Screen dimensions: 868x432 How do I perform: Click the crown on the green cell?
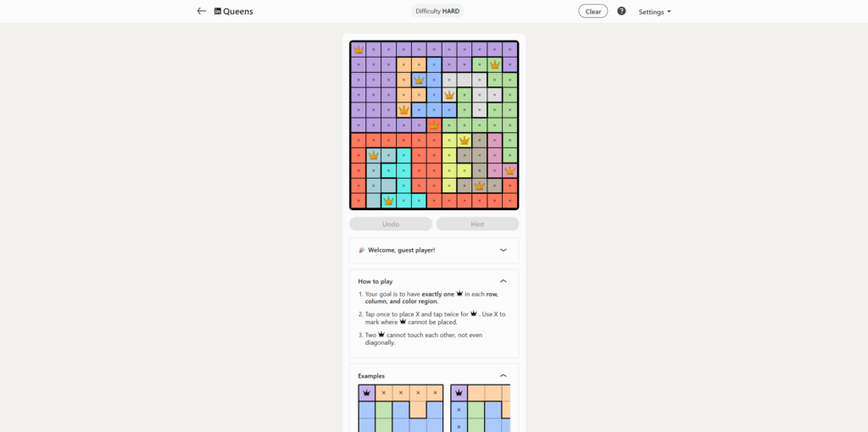(495, 64)
